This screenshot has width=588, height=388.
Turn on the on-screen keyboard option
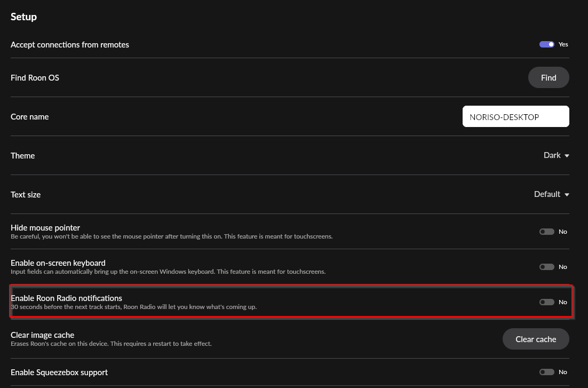point(546,266)
